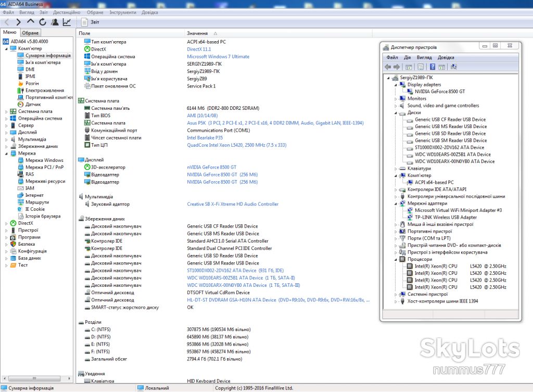The width and height of the screenshot is (533, 392).
Task: Expand the Мультимедіа tree node
Action: coord(6,140)
